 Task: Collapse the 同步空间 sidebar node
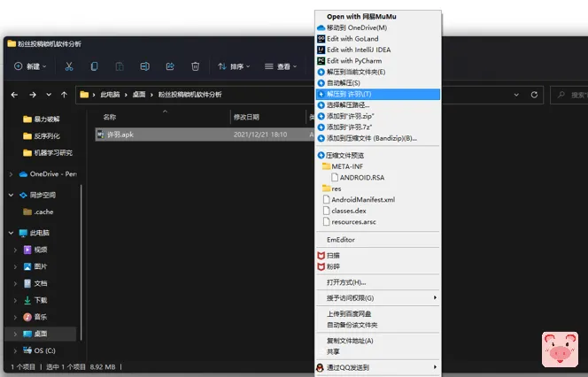(x=11, y=196)
